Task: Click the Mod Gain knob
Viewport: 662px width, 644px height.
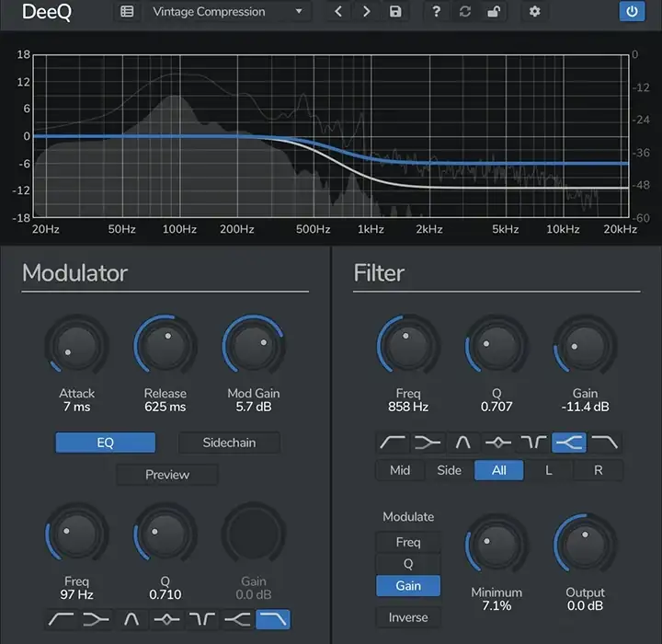Action: click(x=254, y=345)
